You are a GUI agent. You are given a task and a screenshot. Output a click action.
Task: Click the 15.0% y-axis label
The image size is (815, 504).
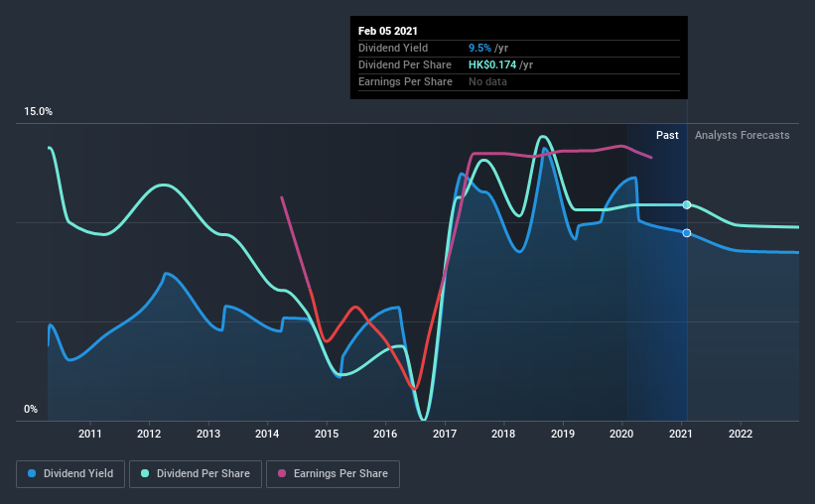(38, 112)
